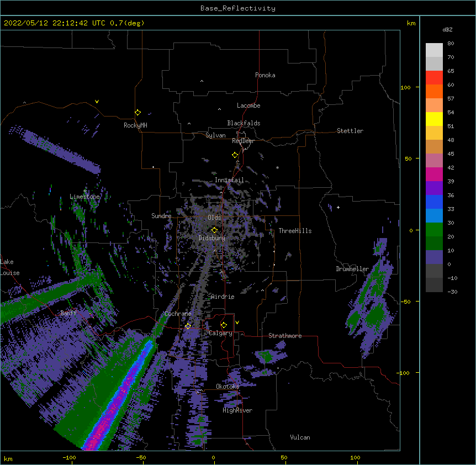Click the 10 dBZ purple legend swatch
476x465 pixels.
click(434, 257)
